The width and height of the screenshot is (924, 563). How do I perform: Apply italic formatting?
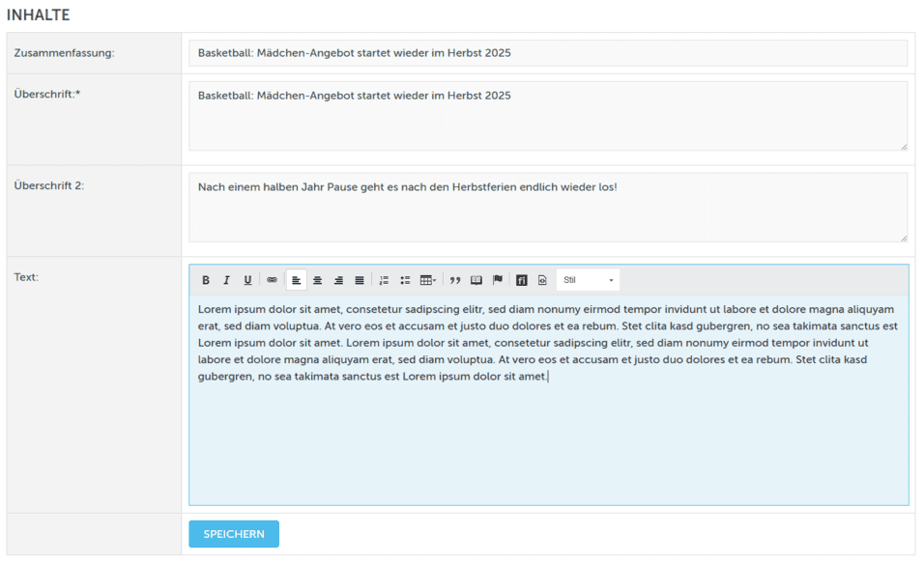click(226, 280)
